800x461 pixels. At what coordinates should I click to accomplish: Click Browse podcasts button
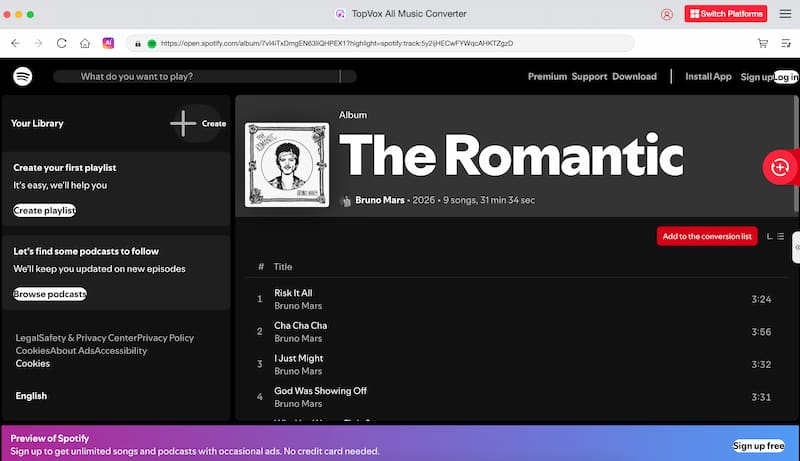click(50, 294)
